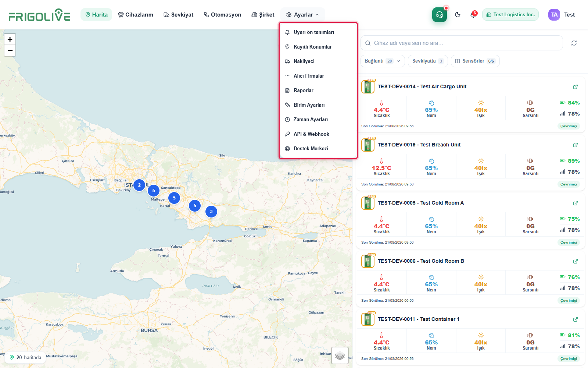Open the Harita map tab
This screenshot has width=588, height=368.
[96, 15]
